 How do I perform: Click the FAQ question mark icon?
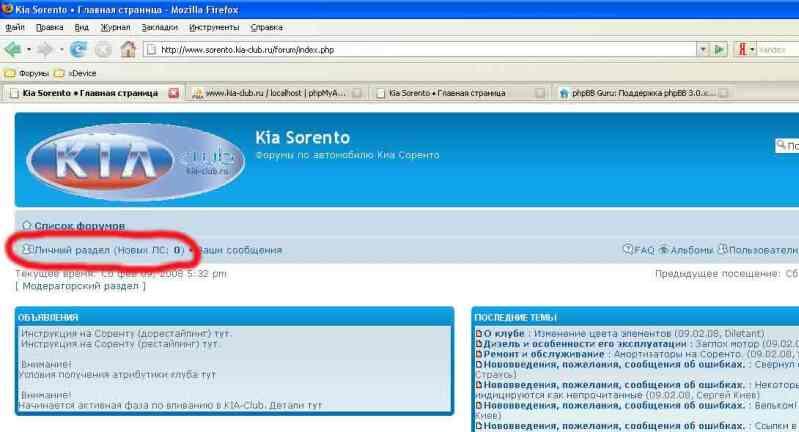[x=628, y=249]
